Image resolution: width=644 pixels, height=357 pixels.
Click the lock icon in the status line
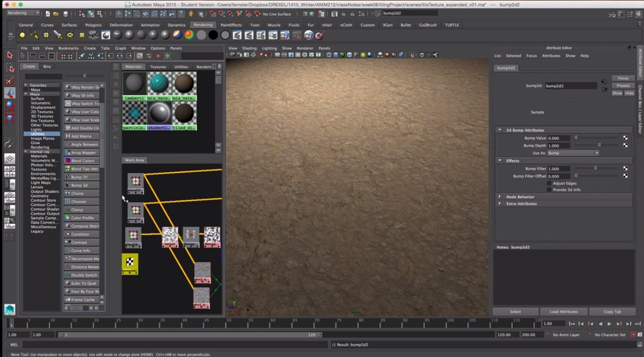click(x=191, y=14)
